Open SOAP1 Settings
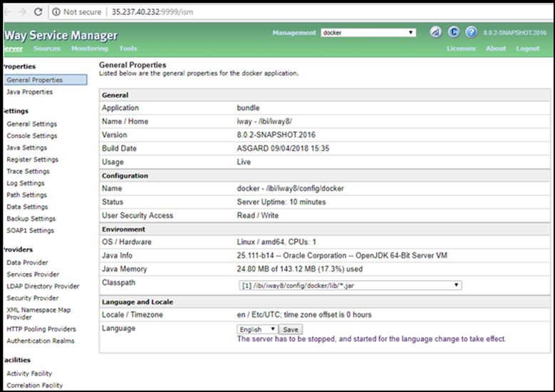The width and height of the screenshot is (555, 392). [31, 230]
